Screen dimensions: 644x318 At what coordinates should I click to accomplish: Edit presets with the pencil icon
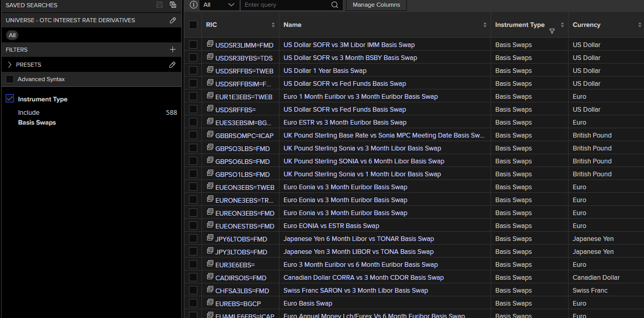pos(173,65)
